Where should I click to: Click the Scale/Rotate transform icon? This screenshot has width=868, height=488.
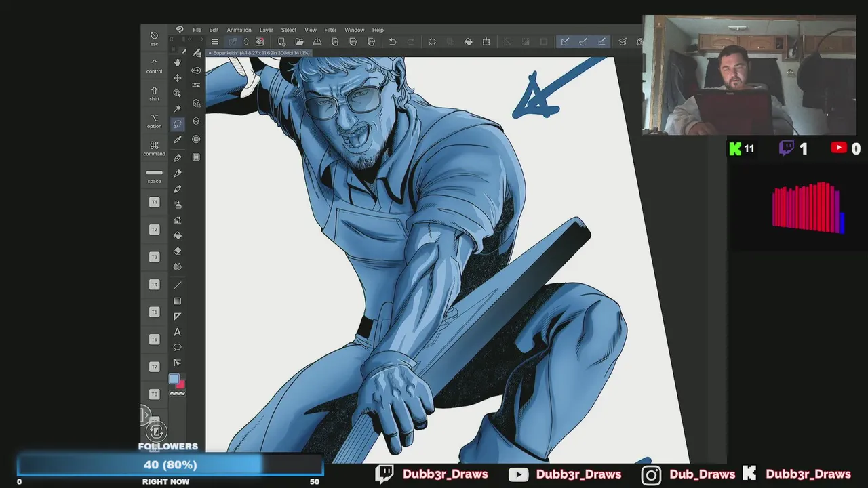click(x=486, y=41)
